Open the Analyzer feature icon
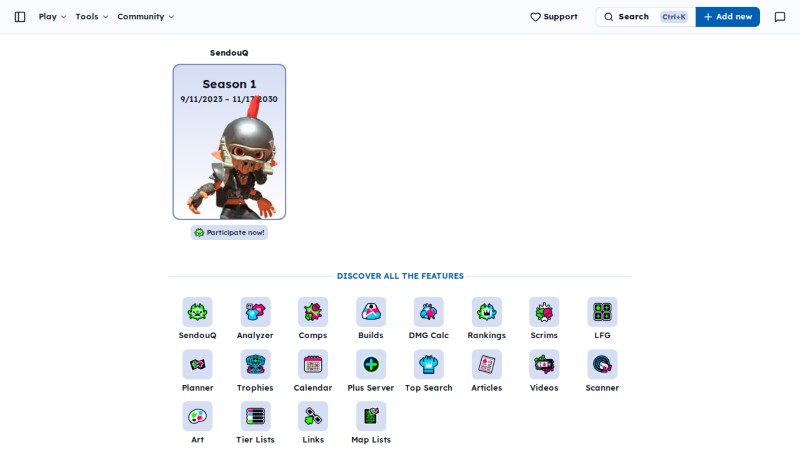 [x=255, y=312]
